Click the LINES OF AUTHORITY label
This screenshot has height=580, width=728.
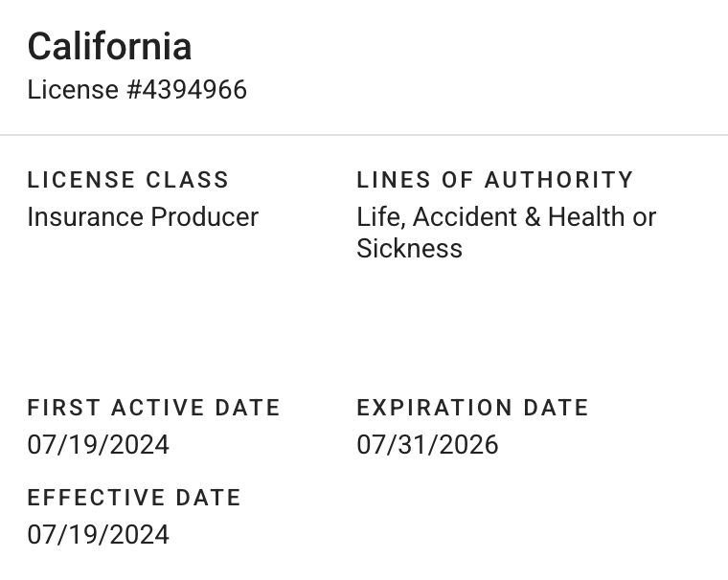coord(494,180)
